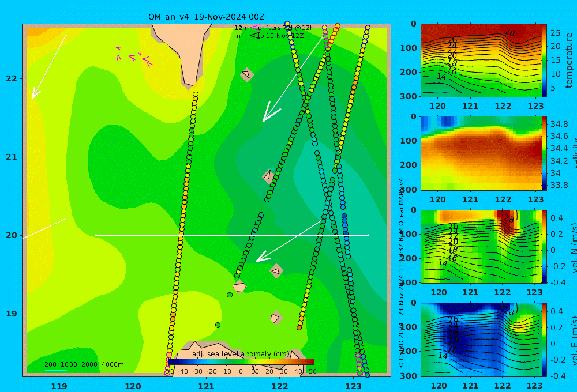Image resolution: width=577 pixels, height=392 pixels.
Task: Click the longitude label 123 on the main map axis
Action: tap(354, 386)
